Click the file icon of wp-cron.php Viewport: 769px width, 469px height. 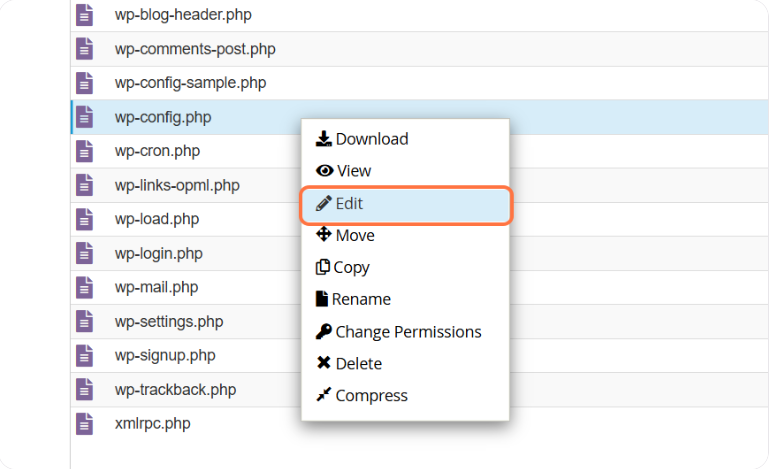(x=85, y=151)
